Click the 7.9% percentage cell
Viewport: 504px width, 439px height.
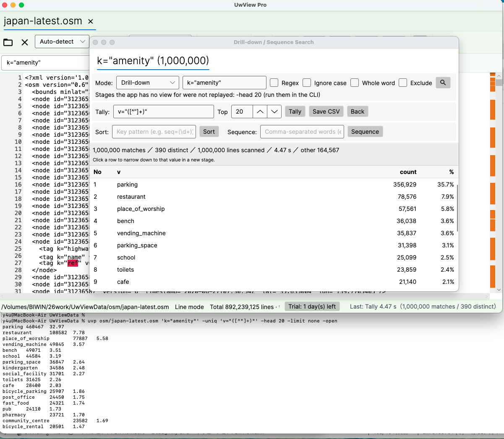tap(447, 197)
